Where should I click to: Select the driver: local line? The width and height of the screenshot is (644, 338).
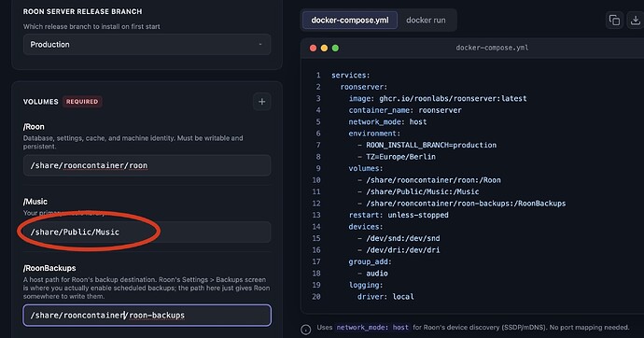(x=385, y=297)
